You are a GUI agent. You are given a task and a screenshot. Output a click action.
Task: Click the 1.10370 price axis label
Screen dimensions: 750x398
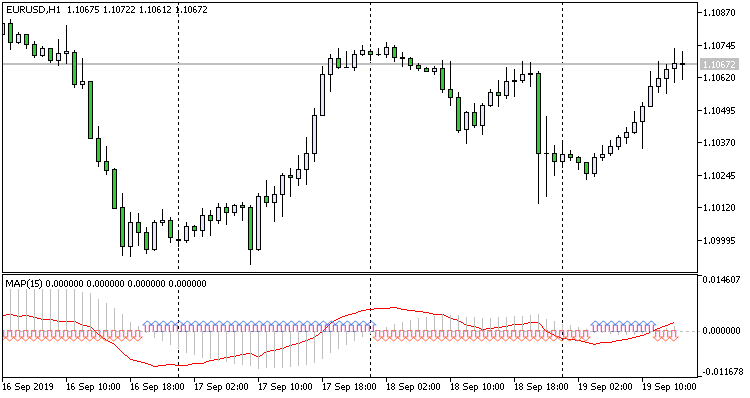click(719, 143)
